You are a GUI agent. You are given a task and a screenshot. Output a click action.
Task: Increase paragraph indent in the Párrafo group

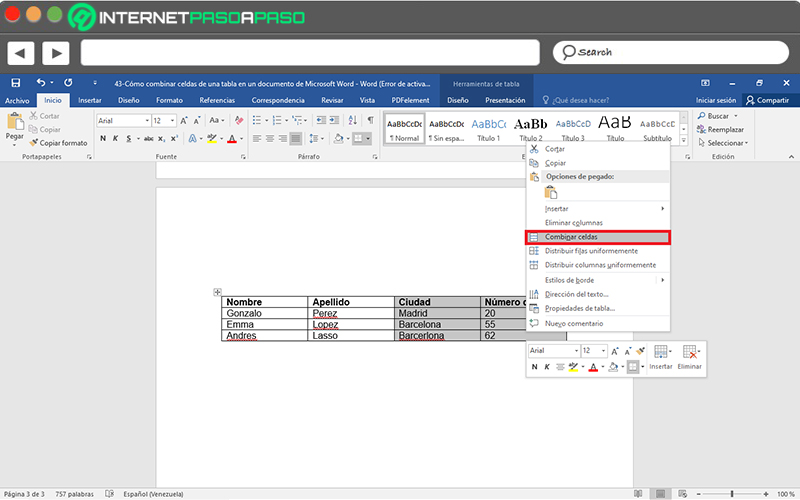click(334, 120)
